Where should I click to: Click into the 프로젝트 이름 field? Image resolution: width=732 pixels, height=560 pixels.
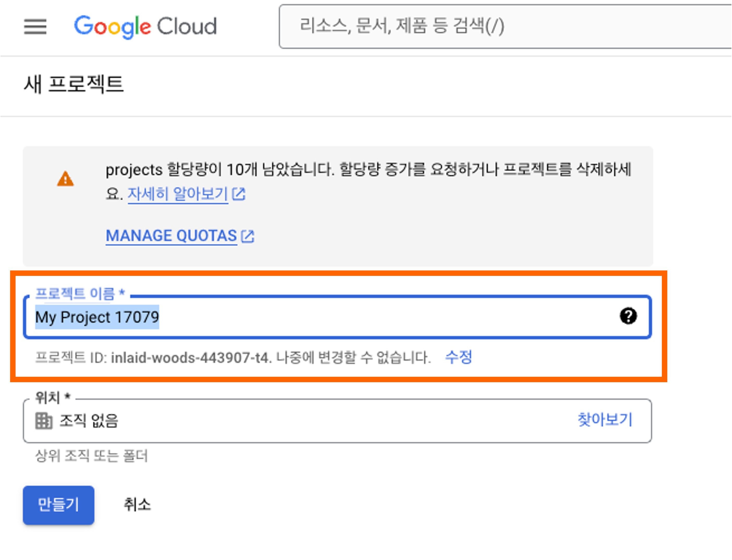337,317
